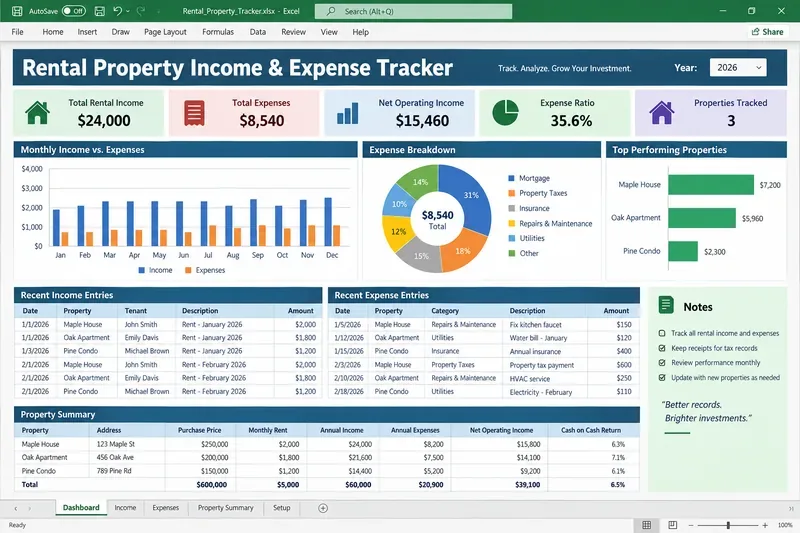Switch to the Property Summary sheet tab
This screenshot has height=533, width=800.
click(x=226, y=507)
